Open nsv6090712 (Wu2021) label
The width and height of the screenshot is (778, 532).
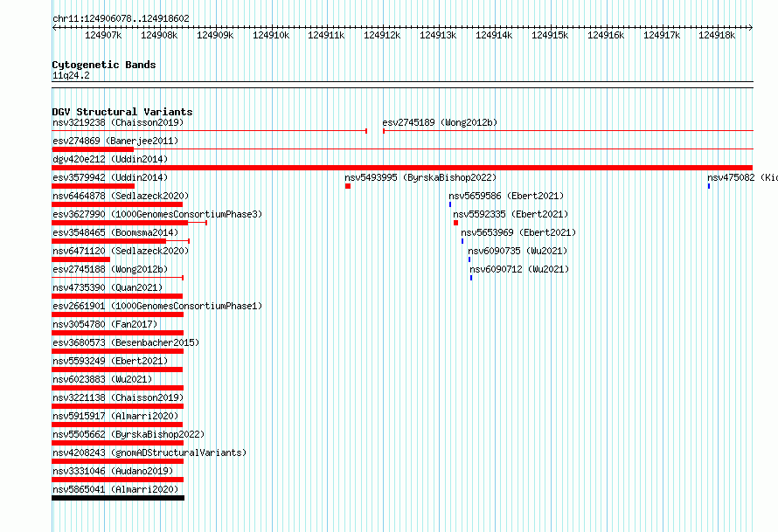(519, 269)
